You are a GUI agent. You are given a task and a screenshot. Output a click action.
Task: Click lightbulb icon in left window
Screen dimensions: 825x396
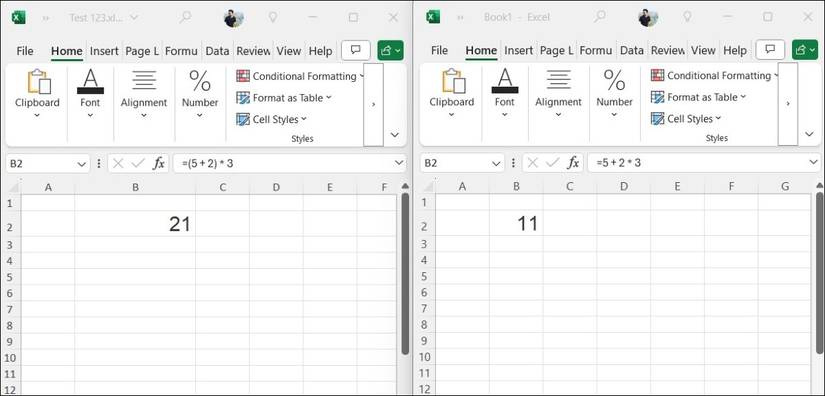pyautogui.click(x=273, y=17)
